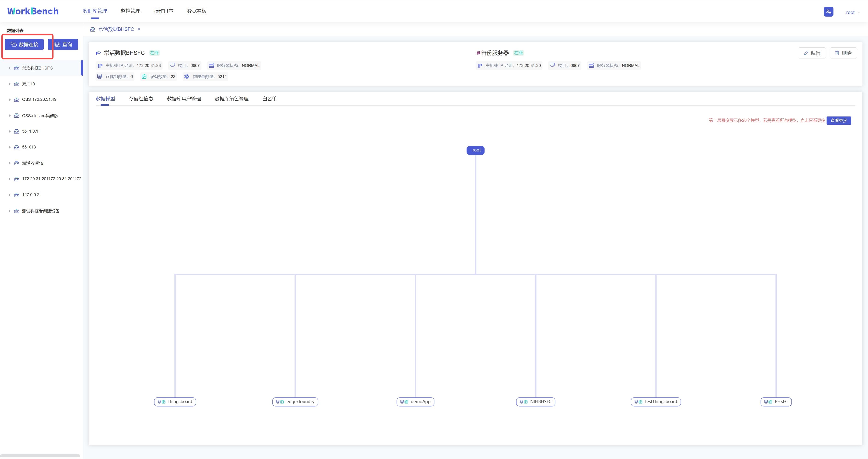
Task: Open the 监控管理 menu
Action: coord(130,11)
